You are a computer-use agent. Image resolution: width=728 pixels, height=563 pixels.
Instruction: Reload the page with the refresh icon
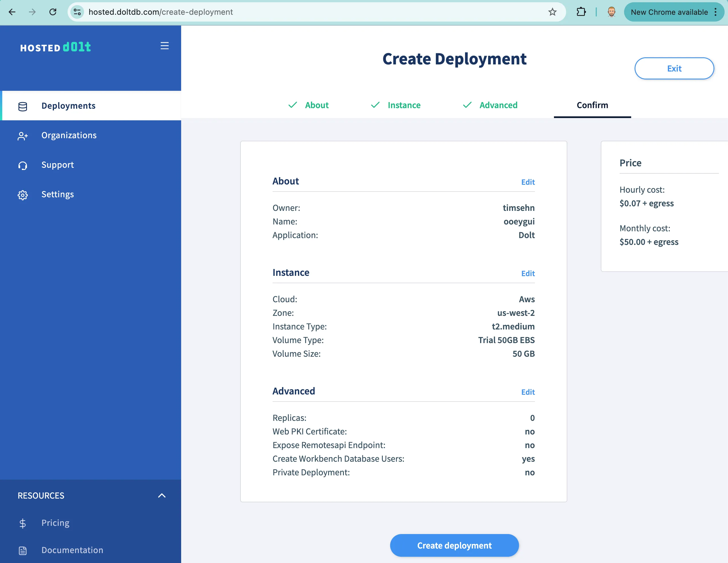(x=53, y=12)
